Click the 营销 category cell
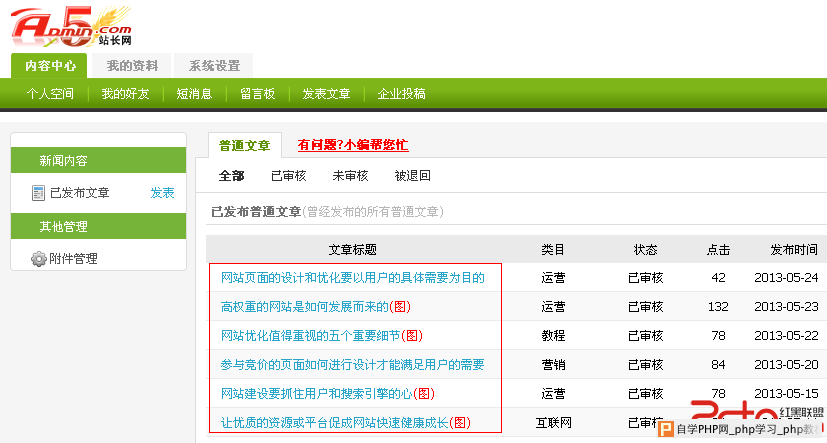 (x=553, y=365)
